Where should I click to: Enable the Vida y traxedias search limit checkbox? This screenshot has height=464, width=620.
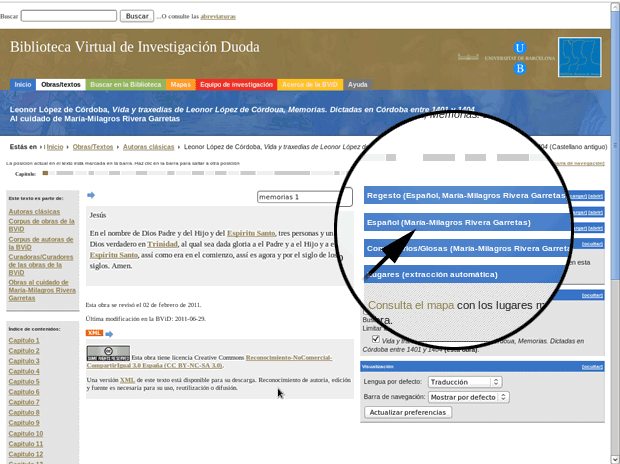376,339
